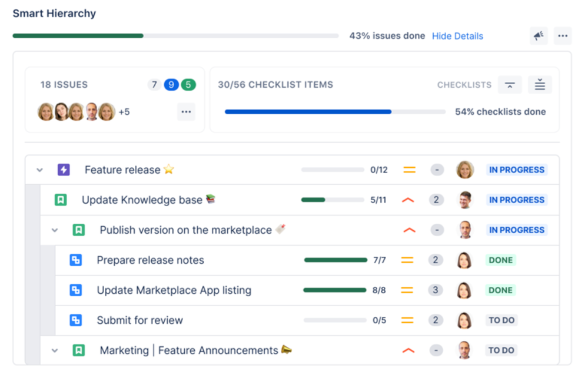588x371 pixels.
Task: Click the count badge 2 on Update Knowledge base
Action: pyautogui.click(x=436, y=200)
